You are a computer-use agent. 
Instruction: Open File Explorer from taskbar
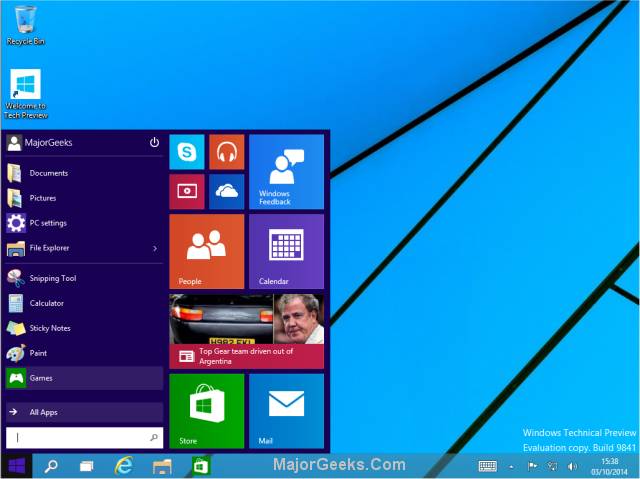162,466
